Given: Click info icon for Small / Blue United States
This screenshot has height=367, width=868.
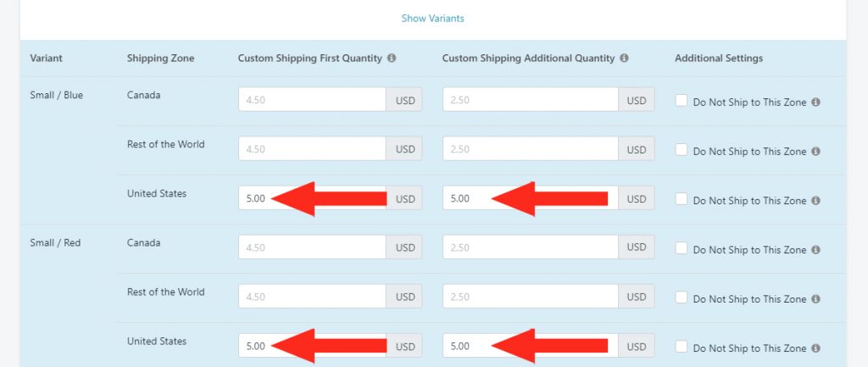Looking at the screenshot, I should 815,201.
